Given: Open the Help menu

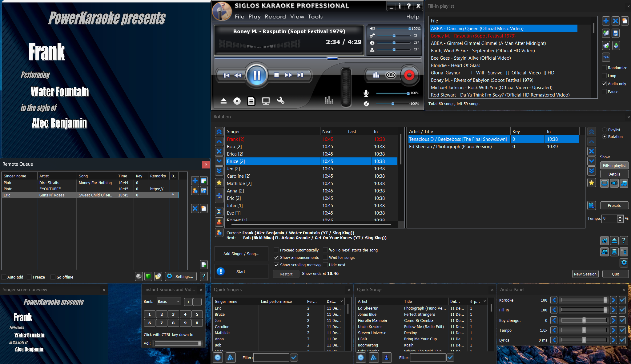Looking at the screenshot, I should [x=413, y=17].
